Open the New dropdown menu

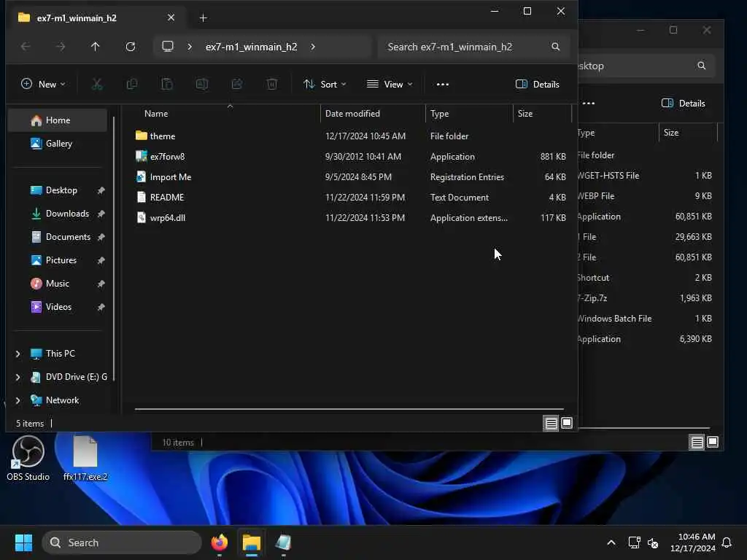click(43, 85)
